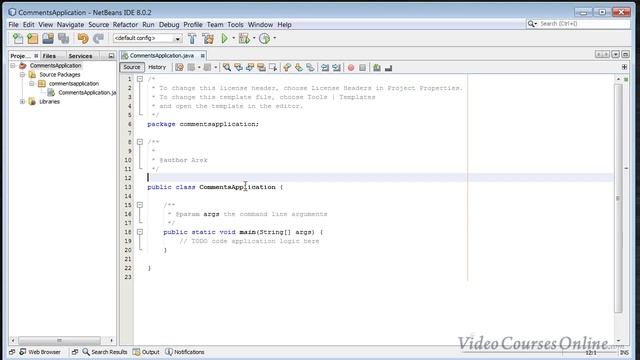
Task: Open the Help menu
Action: 284,24
